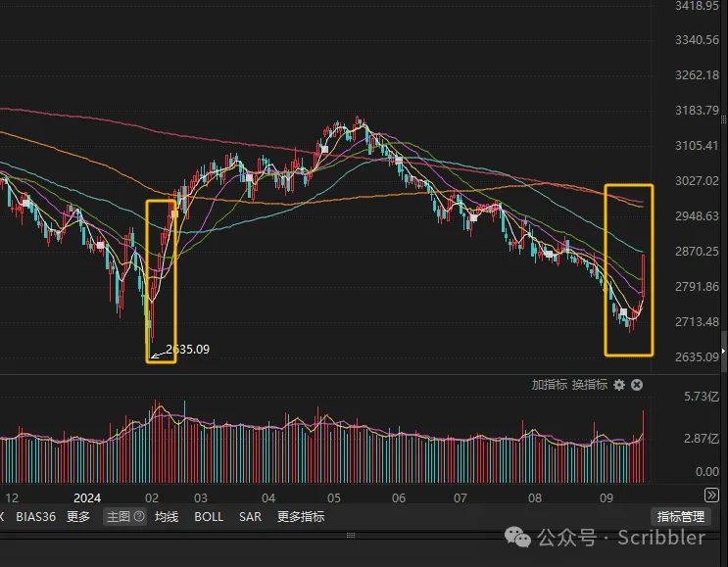The image size is (728, 567).
Task: Select the 主图 main chart label
Action: (x=119, y=516)
